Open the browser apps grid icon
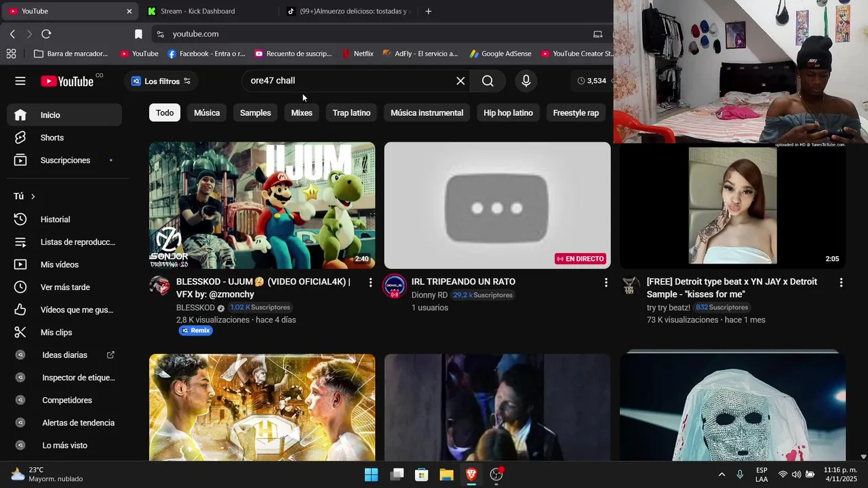This screenshot has height=488, width=868. [x=11, y=54]
